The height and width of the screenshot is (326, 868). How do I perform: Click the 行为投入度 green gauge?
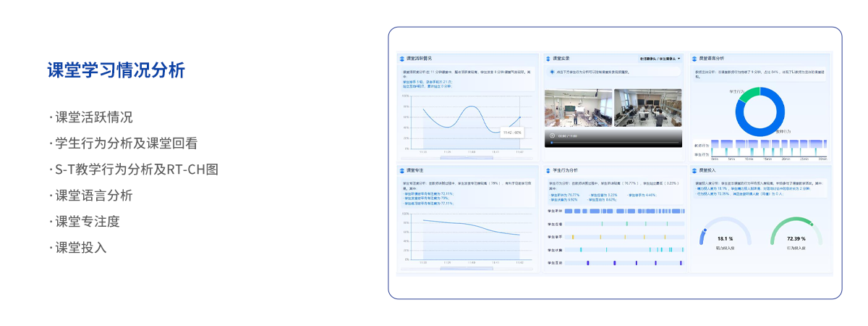[796, 232]
